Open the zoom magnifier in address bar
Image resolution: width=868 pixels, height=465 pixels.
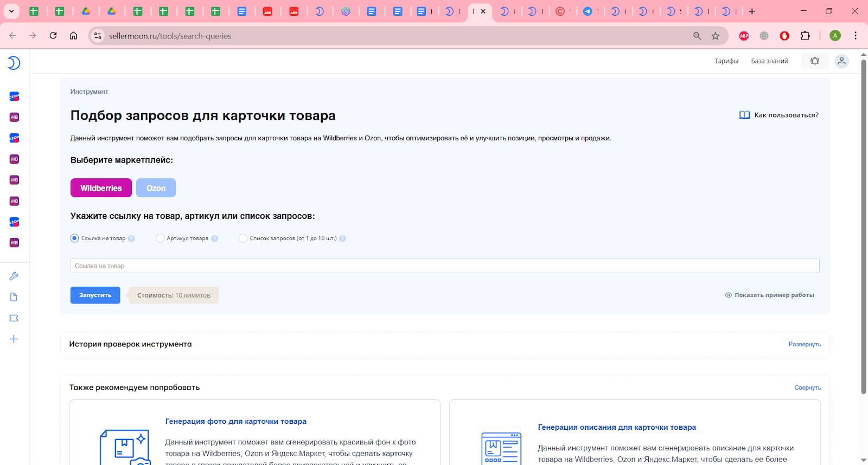point(697,36)
